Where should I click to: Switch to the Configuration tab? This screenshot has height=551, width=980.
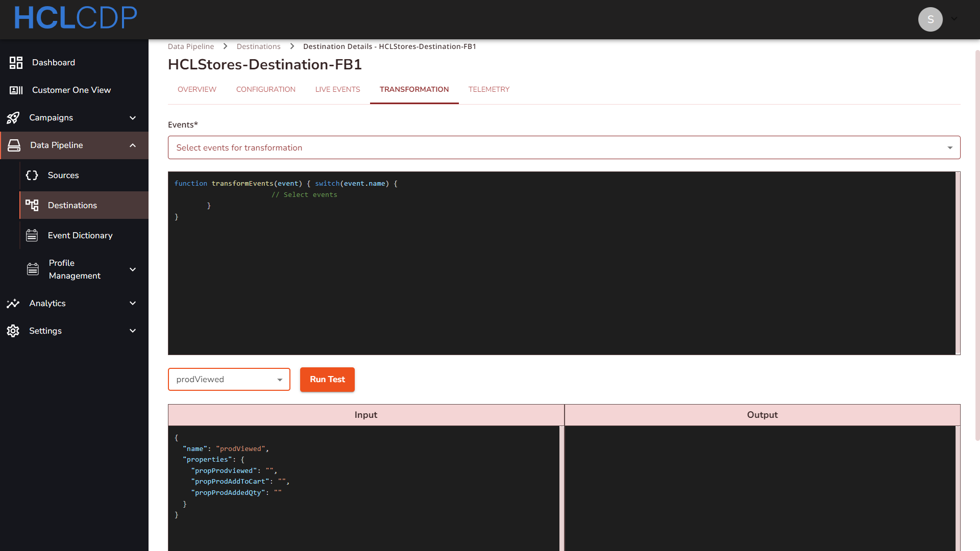pos(265,89)
